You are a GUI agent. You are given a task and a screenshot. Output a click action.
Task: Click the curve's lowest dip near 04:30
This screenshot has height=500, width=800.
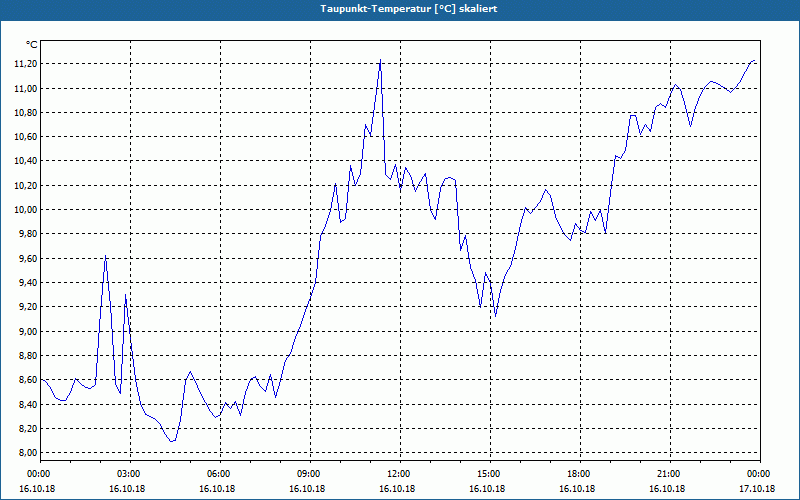171,441
